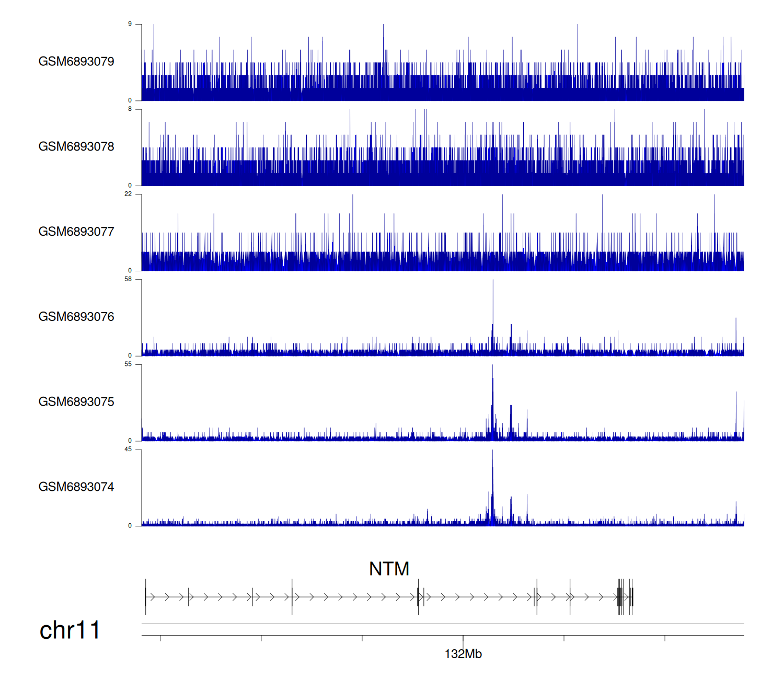Click the y-axis maximum value 22
Image resolution: width=784 pixels, height=690 pixels.
coord(128,194)
